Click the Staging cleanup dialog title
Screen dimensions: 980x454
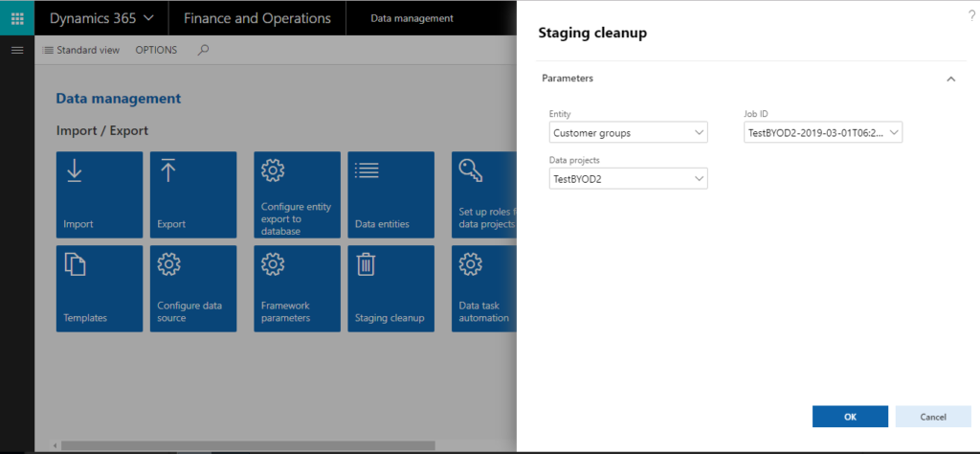[x=591, y=34]
